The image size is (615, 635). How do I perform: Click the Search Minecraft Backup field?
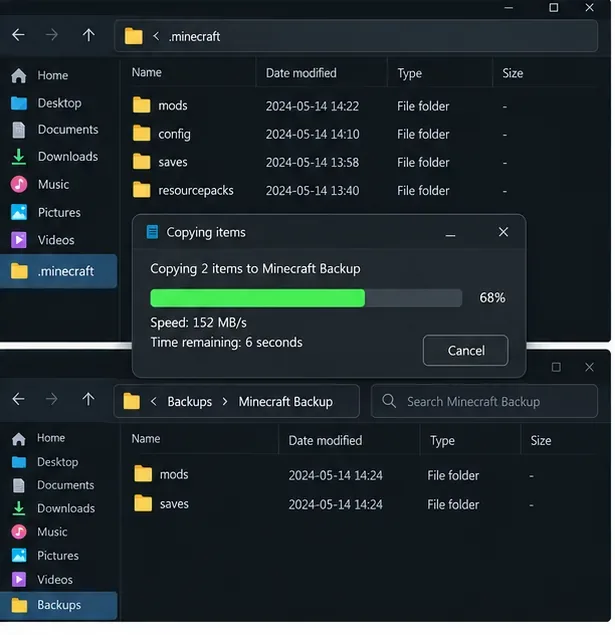(484, 401)
